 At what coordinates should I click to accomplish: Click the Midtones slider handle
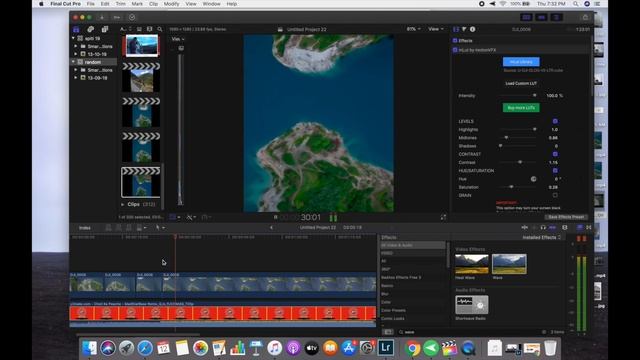(x=507, y=138)
